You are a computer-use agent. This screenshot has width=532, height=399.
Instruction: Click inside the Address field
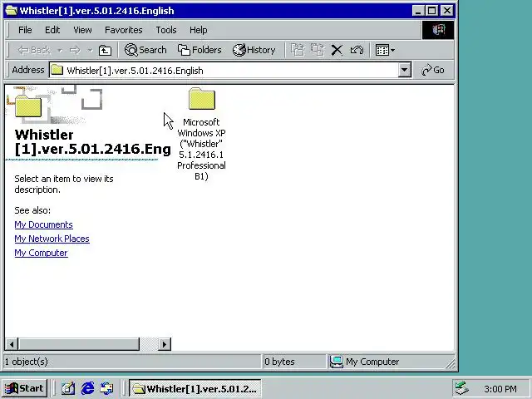(x=224, y=70)
